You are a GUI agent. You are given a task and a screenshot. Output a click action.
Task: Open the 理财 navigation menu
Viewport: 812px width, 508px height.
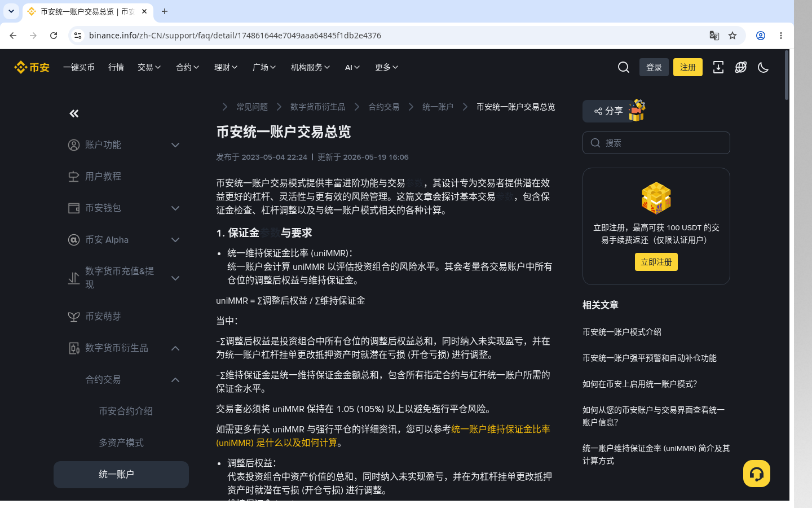click(226, 67)
